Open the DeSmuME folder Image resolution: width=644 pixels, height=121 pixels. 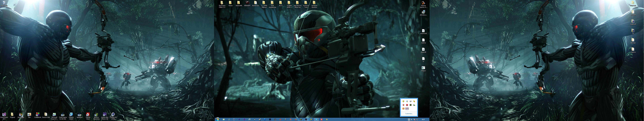(x=239, y=3)
